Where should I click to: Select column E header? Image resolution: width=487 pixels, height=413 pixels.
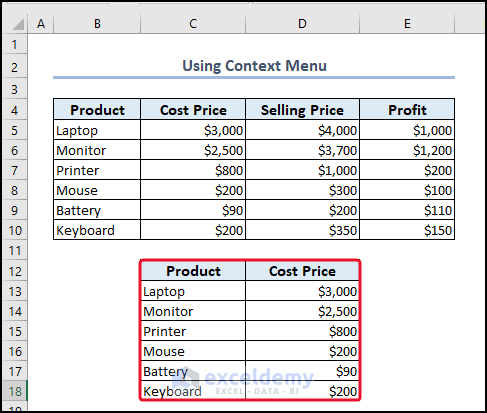point(407,24)
